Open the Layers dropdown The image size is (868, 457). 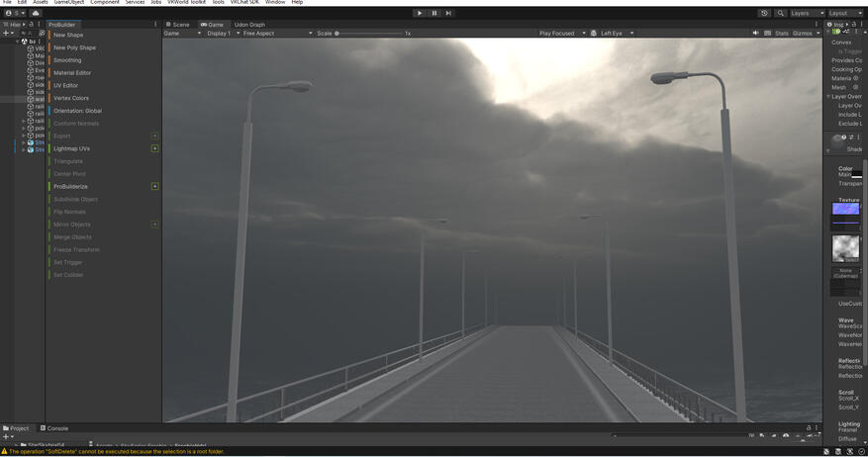coord(807,13)
